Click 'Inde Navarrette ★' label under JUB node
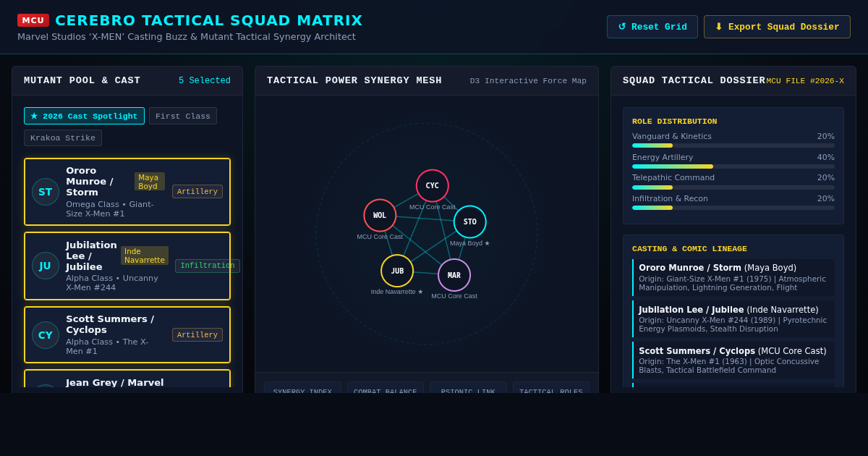Viewport: 868px width, 456px height. 397,292
